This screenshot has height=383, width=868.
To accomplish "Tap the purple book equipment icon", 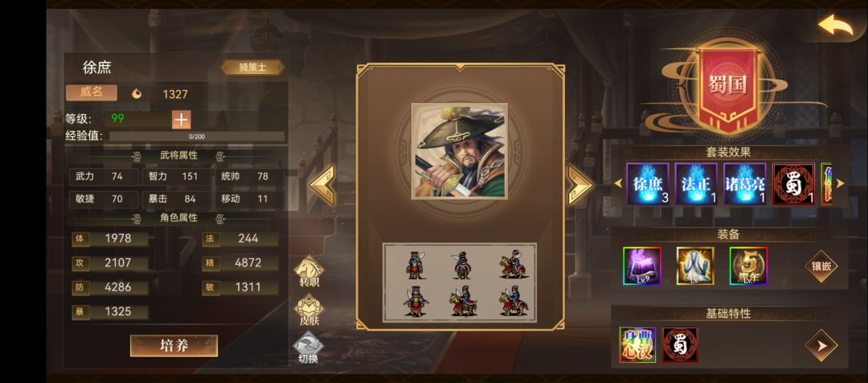I will (x=642, y=266).
